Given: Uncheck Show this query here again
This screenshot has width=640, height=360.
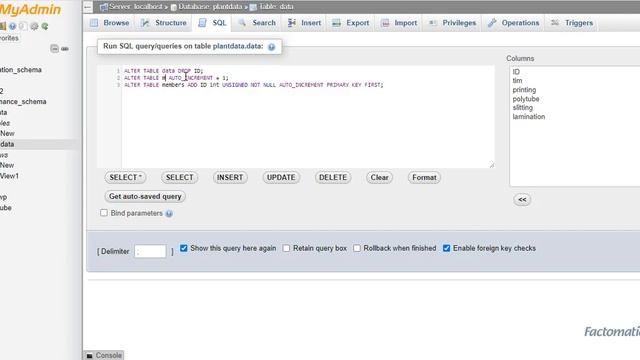Looking at the screenshot, I should point(184,248).
